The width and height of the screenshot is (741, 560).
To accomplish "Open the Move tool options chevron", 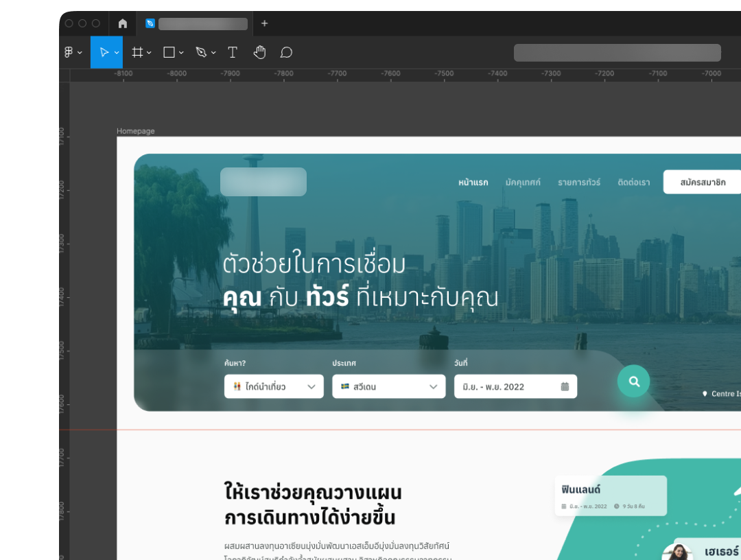I will 117,52.
